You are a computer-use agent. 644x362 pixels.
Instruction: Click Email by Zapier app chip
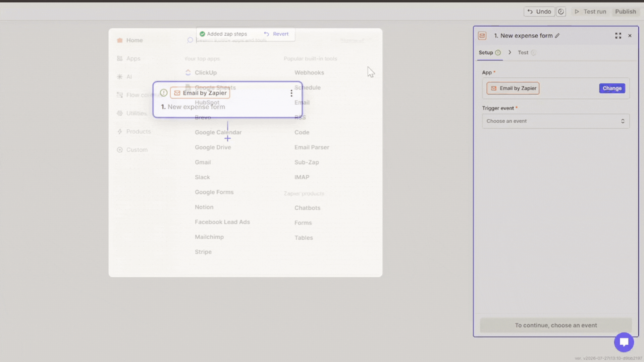[513, 88]
